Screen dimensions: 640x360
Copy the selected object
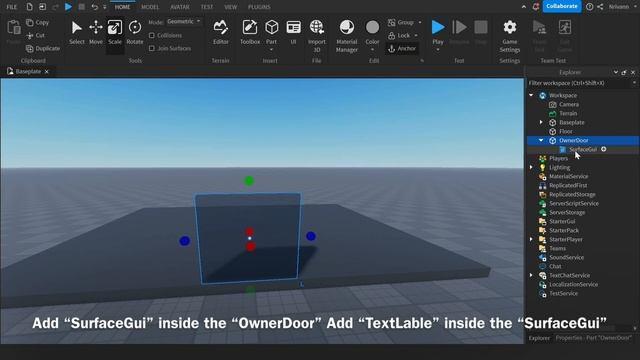[38, 22]
